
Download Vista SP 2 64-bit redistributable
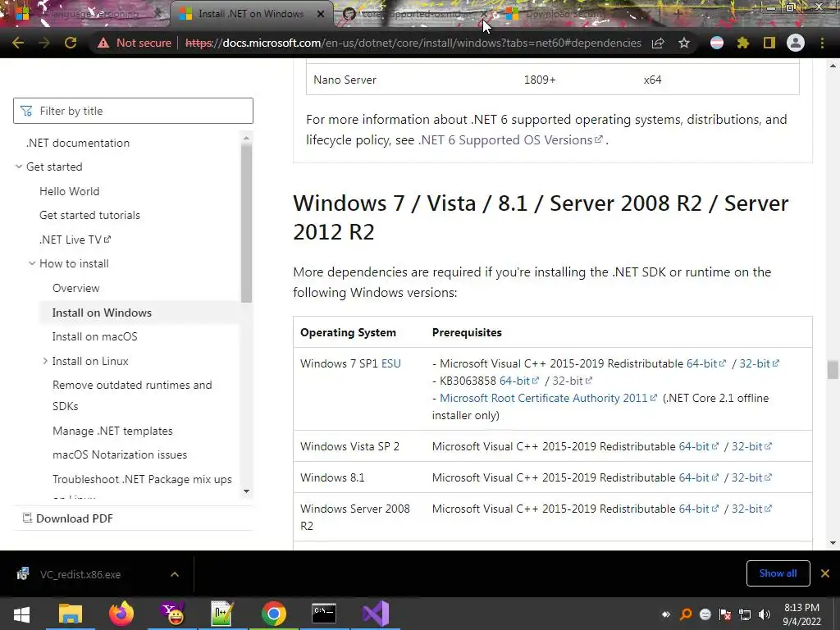pos(698,446)
